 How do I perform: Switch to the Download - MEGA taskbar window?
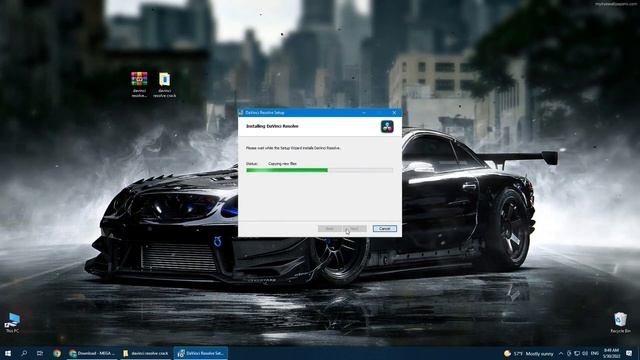pos(92,353)
